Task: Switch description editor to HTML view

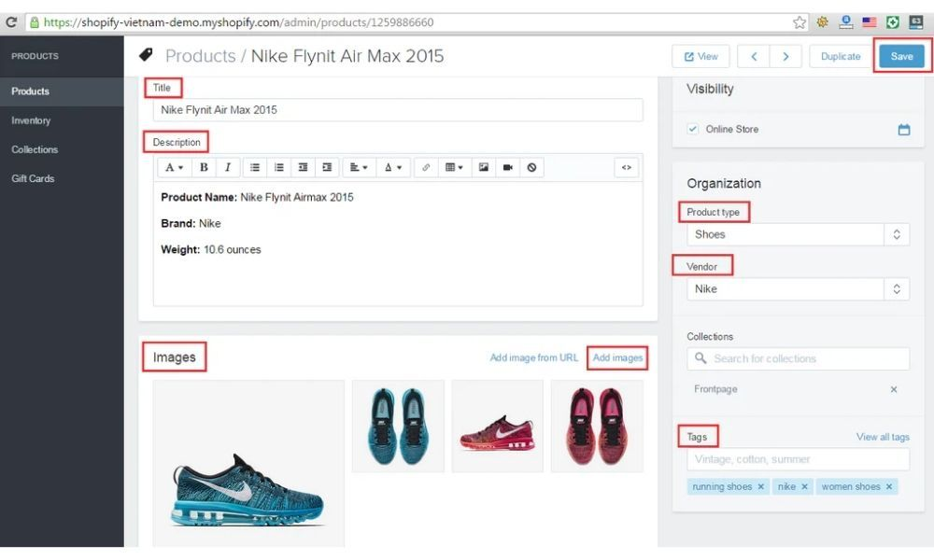Action: coord(627,168)
